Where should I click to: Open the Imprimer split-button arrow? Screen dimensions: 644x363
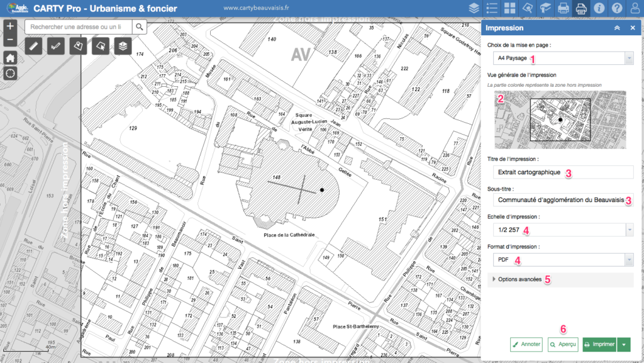pyautogui.click(x=624, y=345)
